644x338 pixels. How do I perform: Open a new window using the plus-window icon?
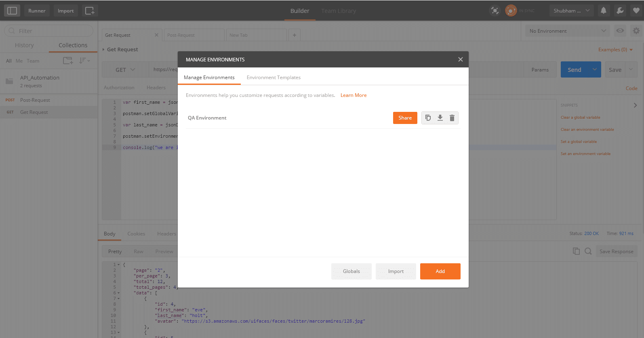[90, 10]
